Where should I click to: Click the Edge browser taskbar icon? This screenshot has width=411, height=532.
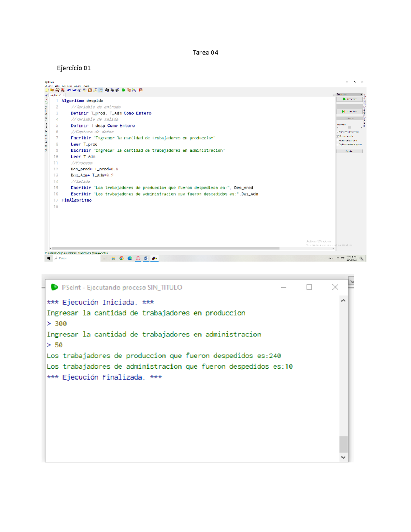pyautogui.click(x=129, y=258)
